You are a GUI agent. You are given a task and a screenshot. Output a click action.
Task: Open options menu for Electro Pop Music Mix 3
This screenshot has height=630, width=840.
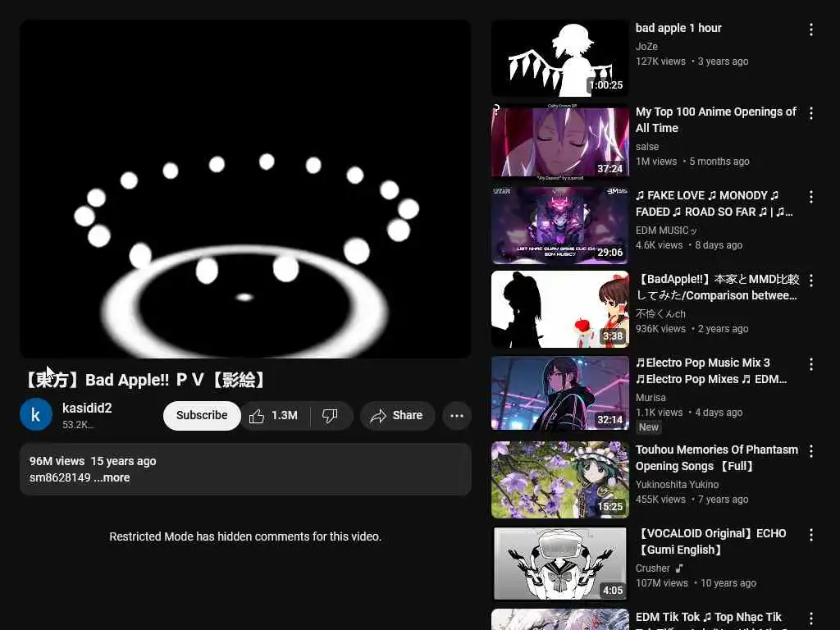tap(811, 364)
